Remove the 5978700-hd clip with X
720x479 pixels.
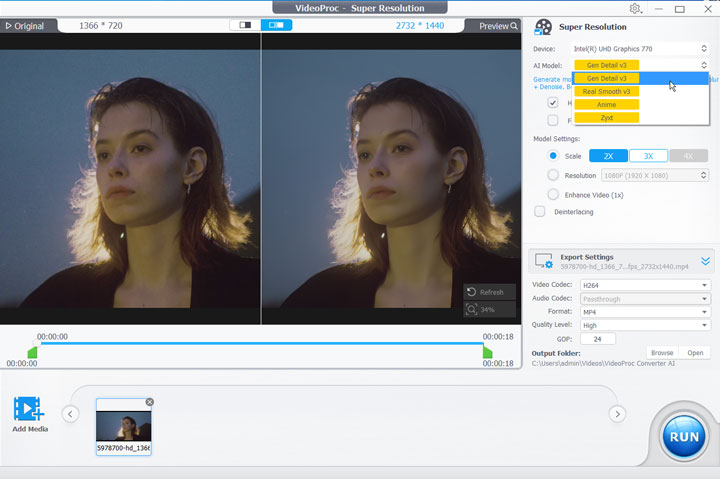click(150, 402)
